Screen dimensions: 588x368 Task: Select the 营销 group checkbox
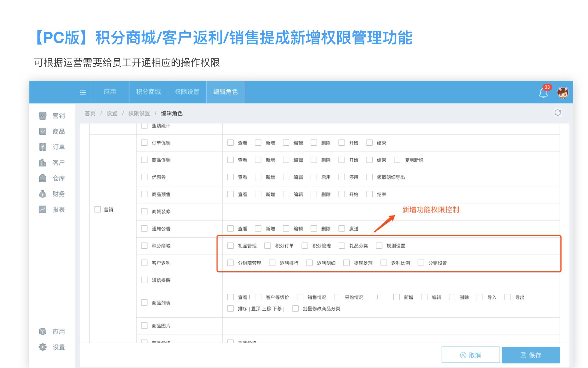(97, 209)
